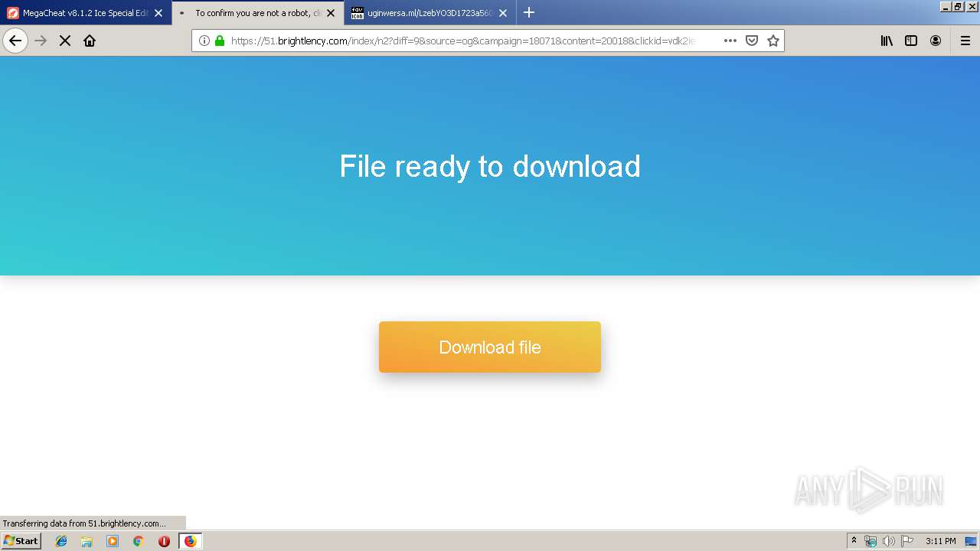Viewport: 980px width, 551px height.
Task: Save page to Pocket
Action: [x=752, y=41]
